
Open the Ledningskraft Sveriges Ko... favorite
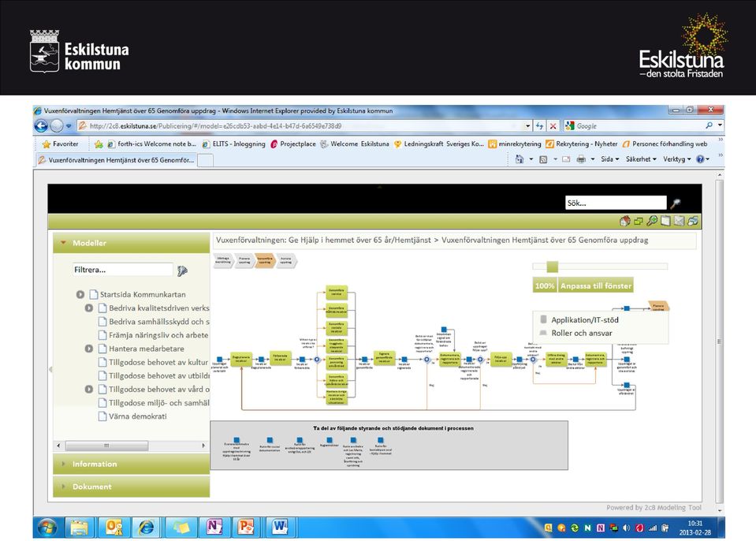tap(439, 144)
